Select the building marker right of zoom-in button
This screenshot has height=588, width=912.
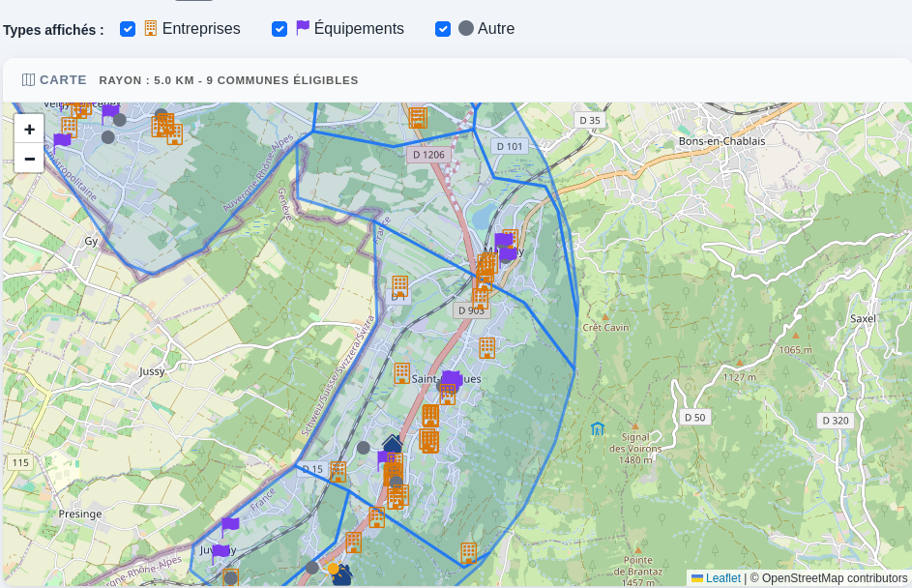(70, 128)
